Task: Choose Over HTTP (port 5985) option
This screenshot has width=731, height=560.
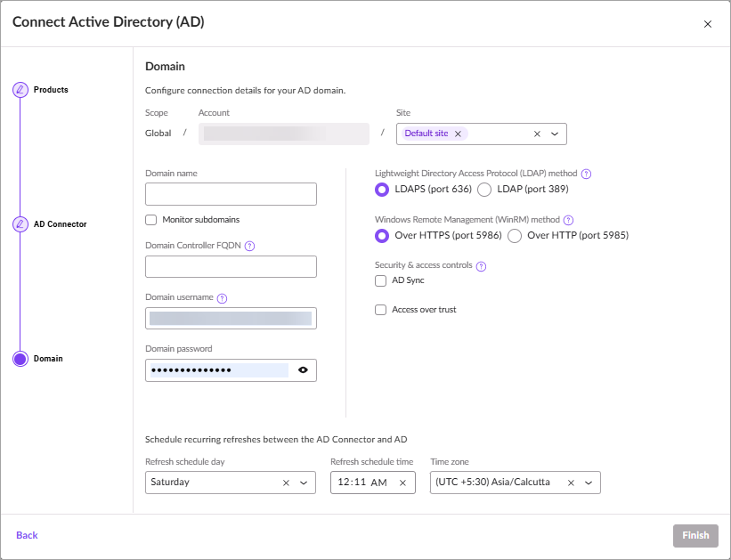Action: 516,236
